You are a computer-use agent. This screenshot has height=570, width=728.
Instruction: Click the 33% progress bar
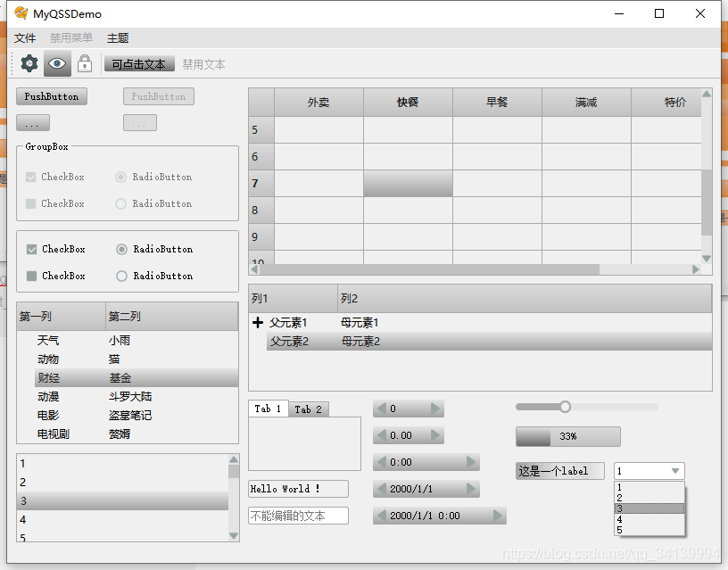pyautogui.click(x=567, y=436)
